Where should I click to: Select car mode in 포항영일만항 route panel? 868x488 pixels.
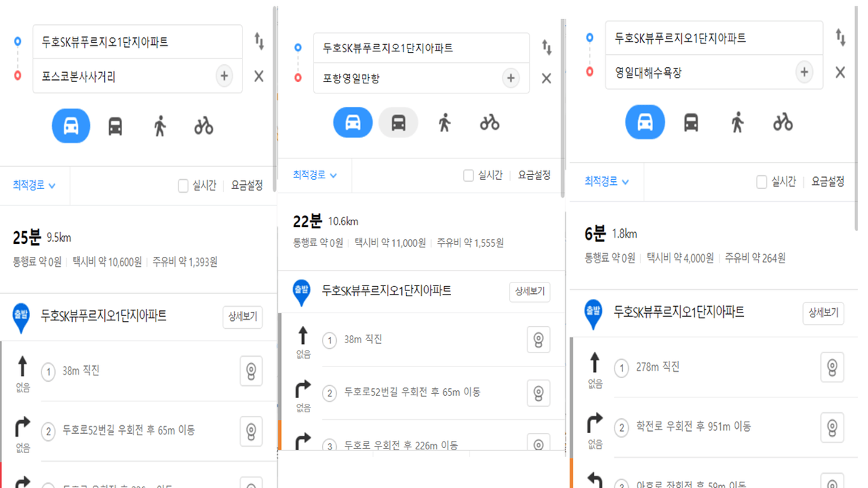[x=353, y=123]
